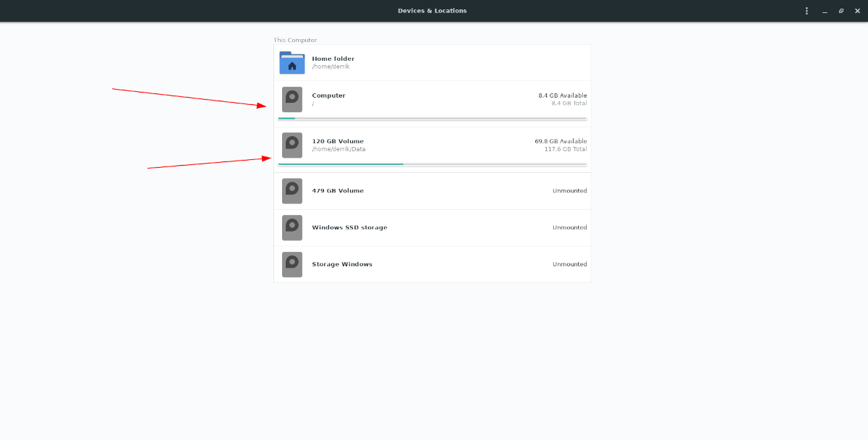Image resolution: width=868 pixels, height=440 pixels.
Task: Click the 479 GB Volume drive icon
Action: (292, 191)
